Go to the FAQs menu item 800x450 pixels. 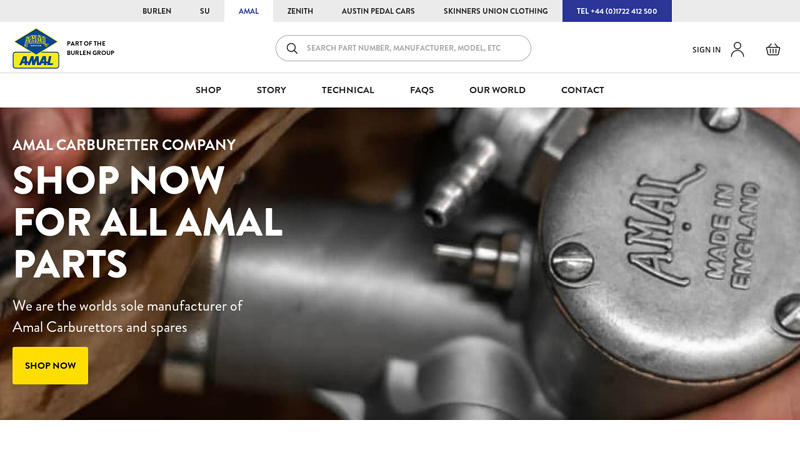point(422,90)
